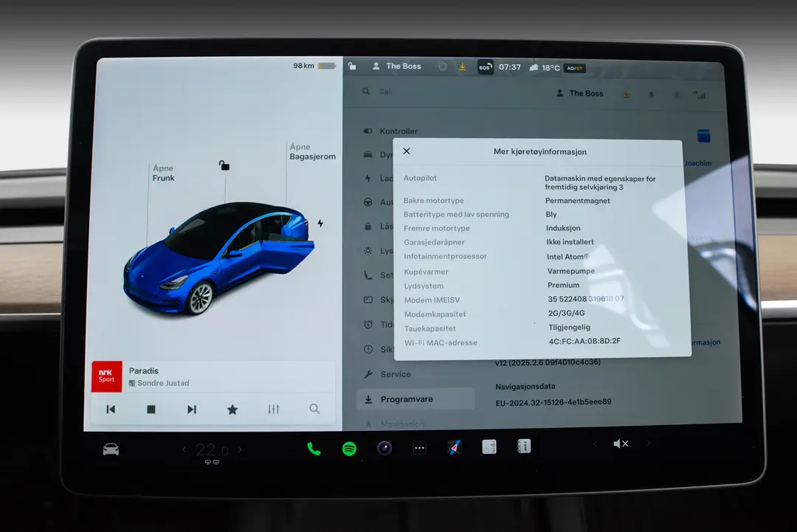Open the dashcam camera app
Screen dimensions: 797x532
point(384,448)
